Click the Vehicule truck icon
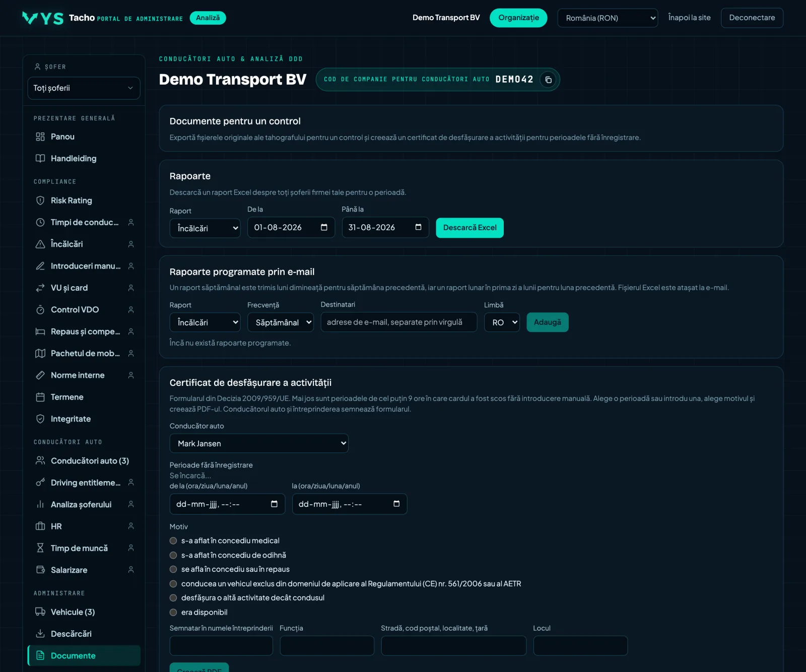Image resolution: width=806 pixels, height=672 pixels. [x=40, y=612]
